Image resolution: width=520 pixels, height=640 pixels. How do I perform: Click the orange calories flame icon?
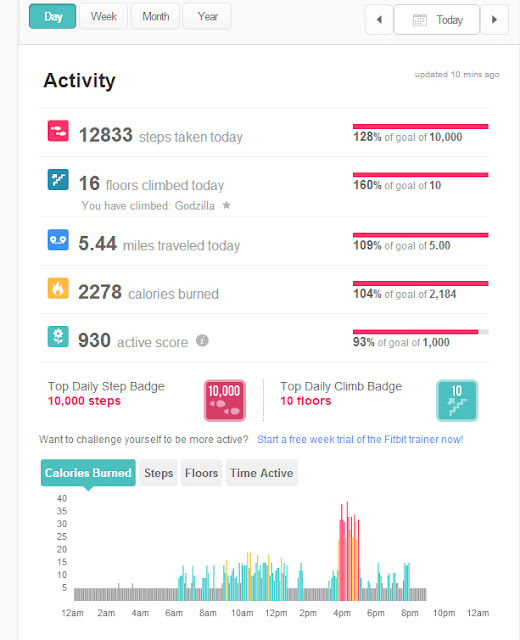click(x=58, y=288)
